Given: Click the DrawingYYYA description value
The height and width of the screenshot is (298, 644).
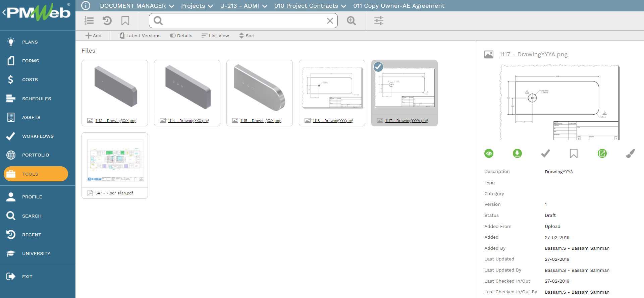Looking at the screenshot, I should (x=559, y=172).
